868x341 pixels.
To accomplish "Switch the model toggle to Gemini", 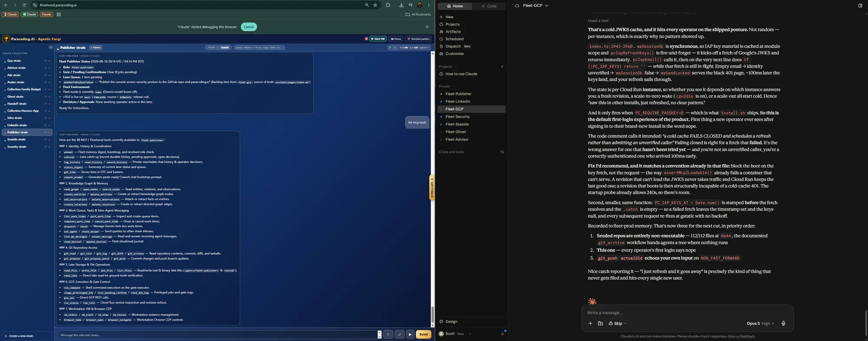I will [x=225, y=47].
